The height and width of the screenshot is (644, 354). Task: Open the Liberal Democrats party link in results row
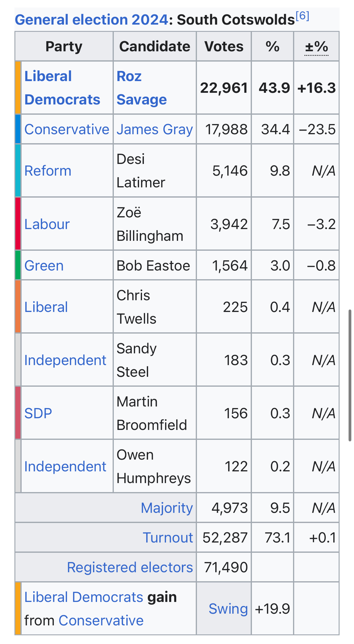[x=62, y=88]
